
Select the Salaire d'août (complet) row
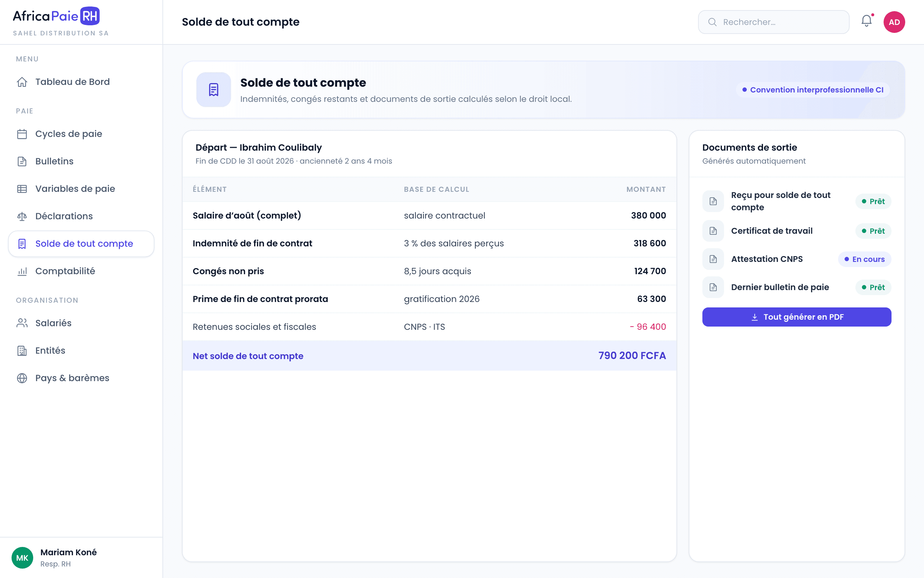pos(429,216)
